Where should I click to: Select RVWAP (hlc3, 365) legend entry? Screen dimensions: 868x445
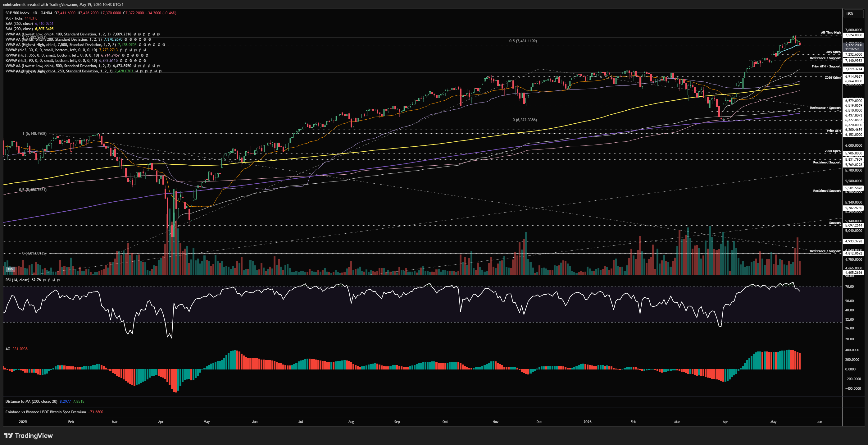coord(77,55)
